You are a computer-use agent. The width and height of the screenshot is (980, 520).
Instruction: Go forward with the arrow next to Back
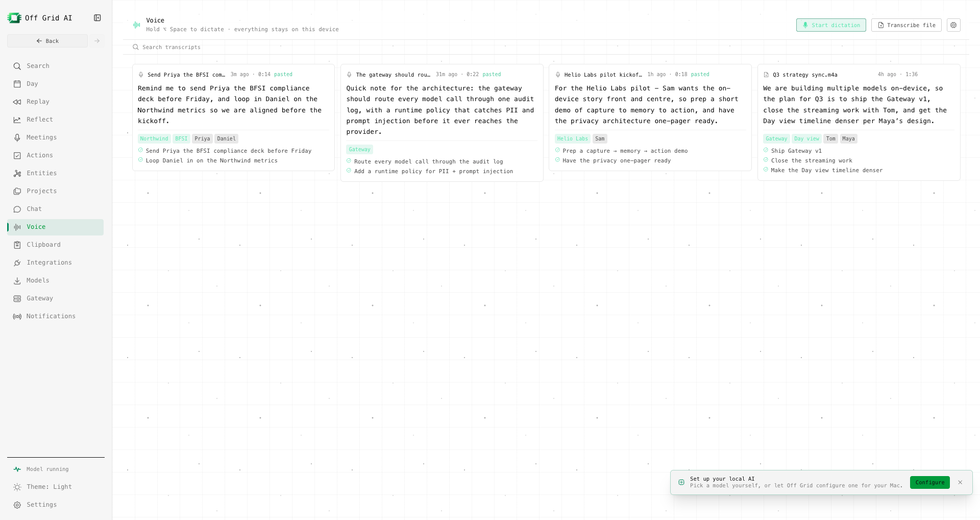point(97,41)
